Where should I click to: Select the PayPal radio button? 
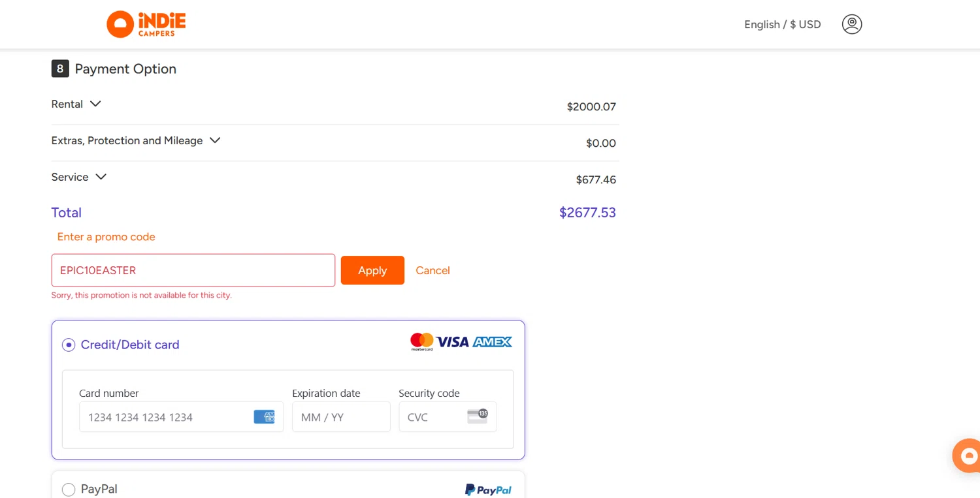(69, 489)
